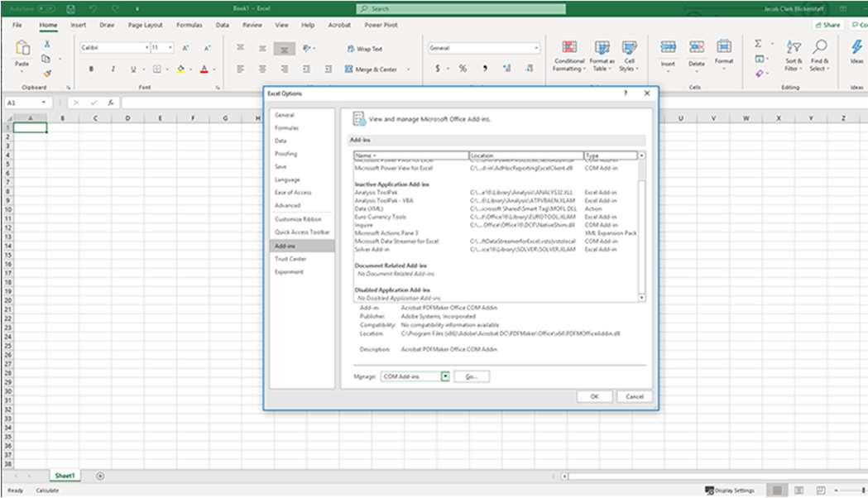The image size is (868, 498).
Task: Apply the red font color button
Action: [x=204, y=69]
